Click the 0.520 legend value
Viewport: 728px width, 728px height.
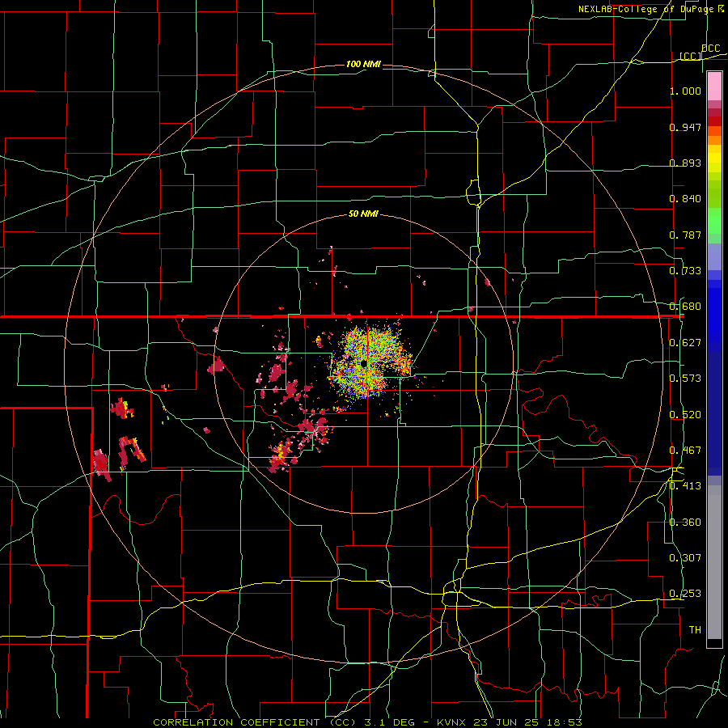pyautogui.click(x=685, y=415)
